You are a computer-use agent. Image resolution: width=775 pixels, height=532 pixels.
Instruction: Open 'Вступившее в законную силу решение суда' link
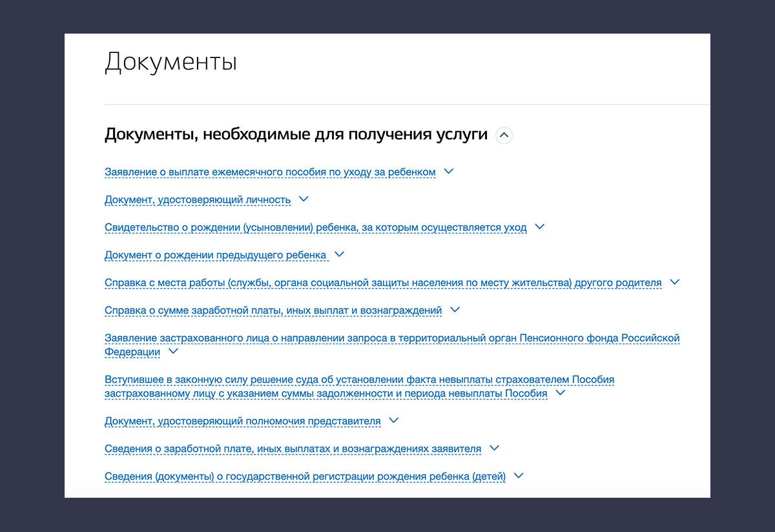tap(359, 386)
